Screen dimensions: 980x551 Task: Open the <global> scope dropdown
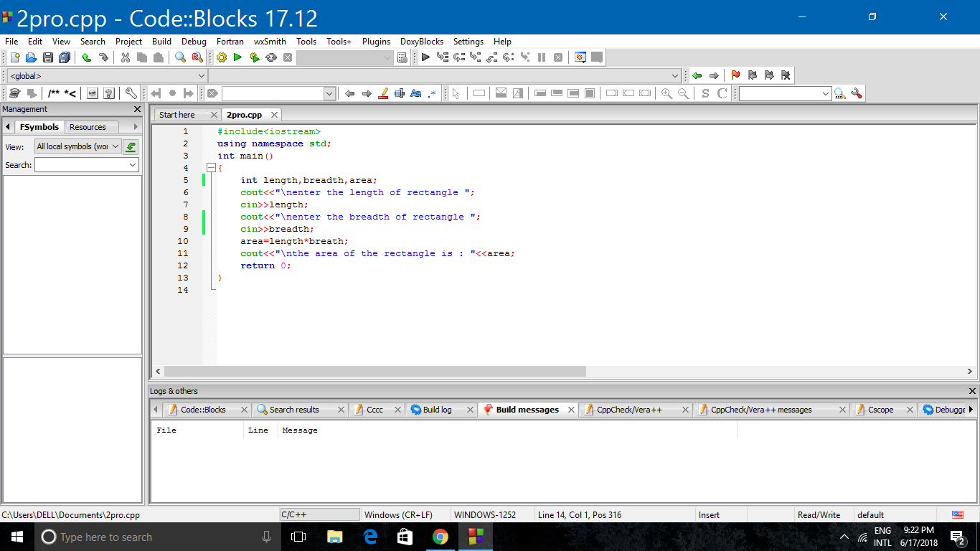(201, 75)
